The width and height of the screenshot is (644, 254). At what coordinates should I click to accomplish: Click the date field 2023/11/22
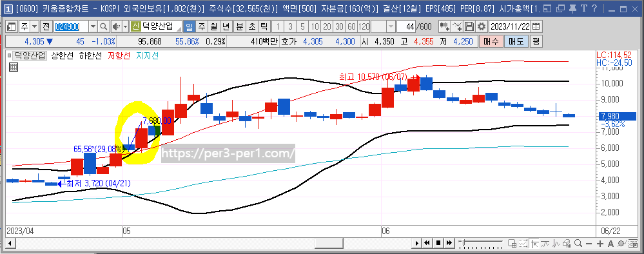pos(510,26)
